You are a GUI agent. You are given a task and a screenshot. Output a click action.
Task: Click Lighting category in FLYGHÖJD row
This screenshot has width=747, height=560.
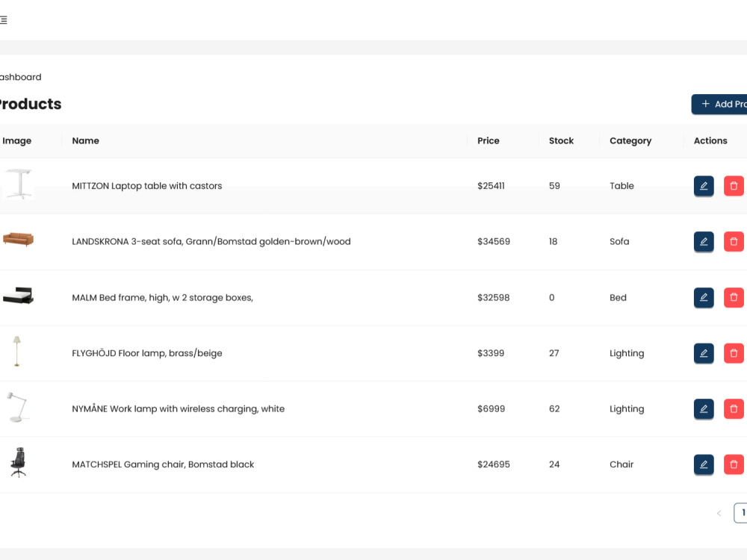coord(627,353)
